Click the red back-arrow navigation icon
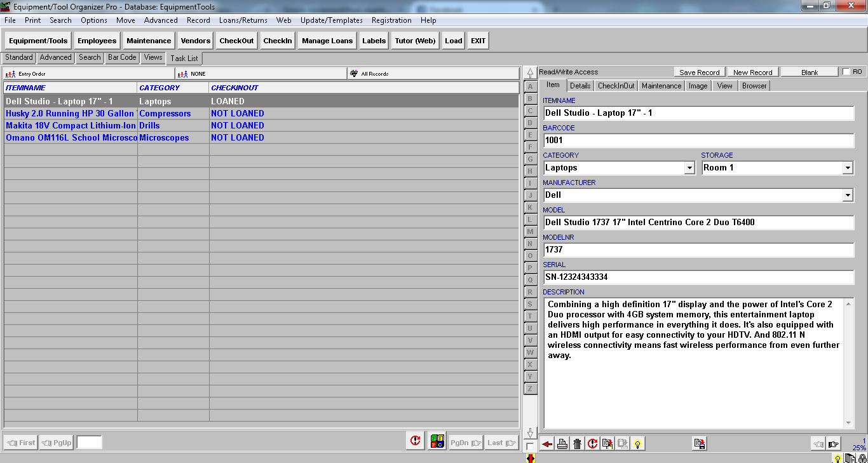Screen dimensions: 868x463 pos(547,443)
